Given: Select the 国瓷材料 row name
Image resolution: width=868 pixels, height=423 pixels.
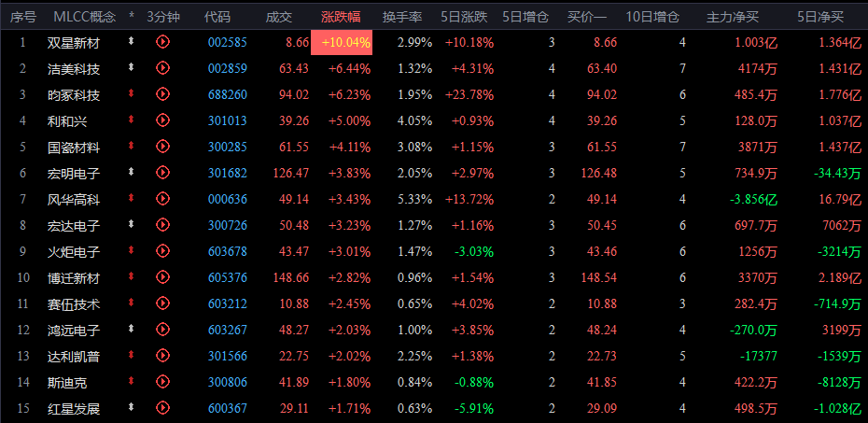Looking at the screenshot, I should pos(74,148).
